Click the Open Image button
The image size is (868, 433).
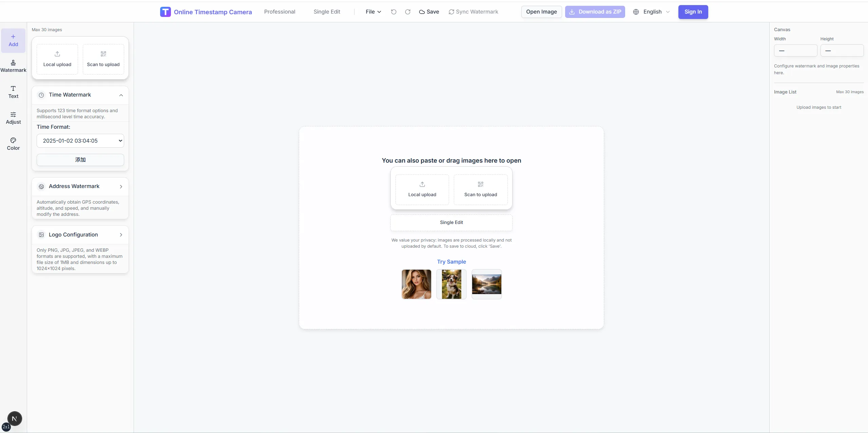[541, 12]
